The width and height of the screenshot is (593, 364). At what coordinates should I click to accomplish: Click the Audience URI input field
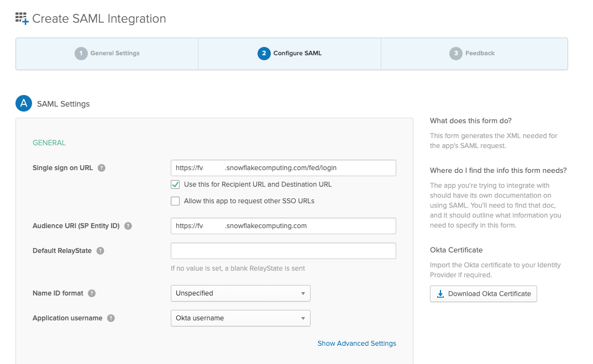click(284, 226)
